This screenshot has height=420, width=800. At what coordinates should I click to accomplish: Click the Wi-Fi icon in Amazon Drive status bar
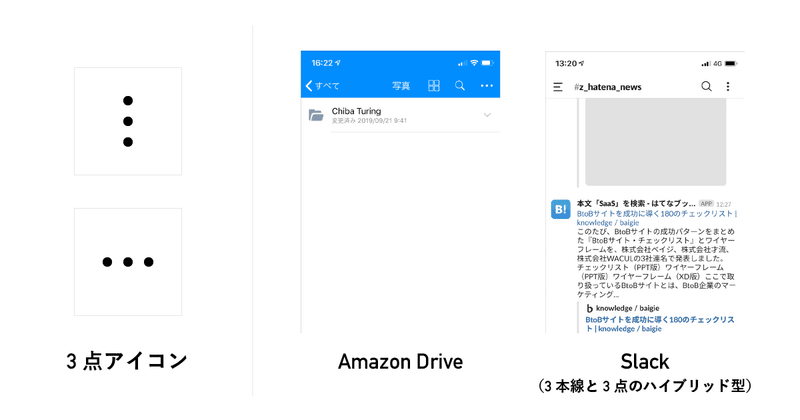[474, 63]
